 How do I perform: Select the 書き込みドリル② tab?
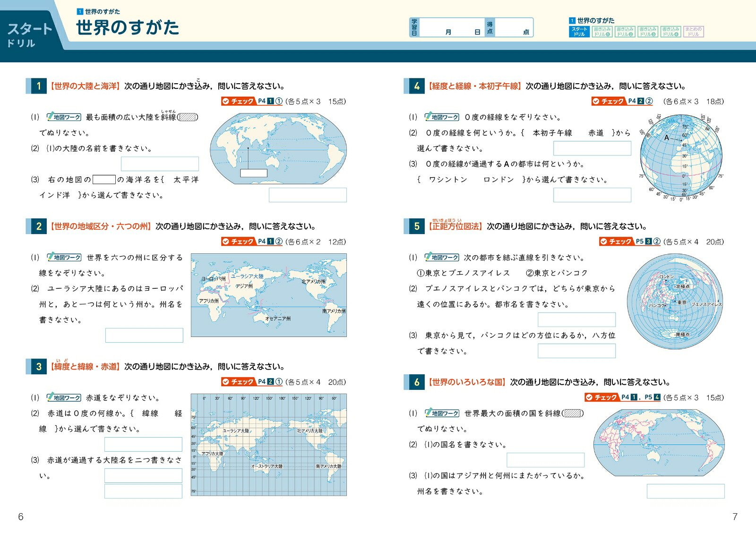[x=625, y=32]
